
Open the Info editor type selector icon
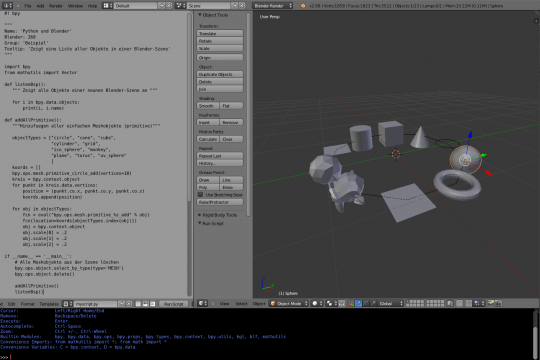pos(7,6)
